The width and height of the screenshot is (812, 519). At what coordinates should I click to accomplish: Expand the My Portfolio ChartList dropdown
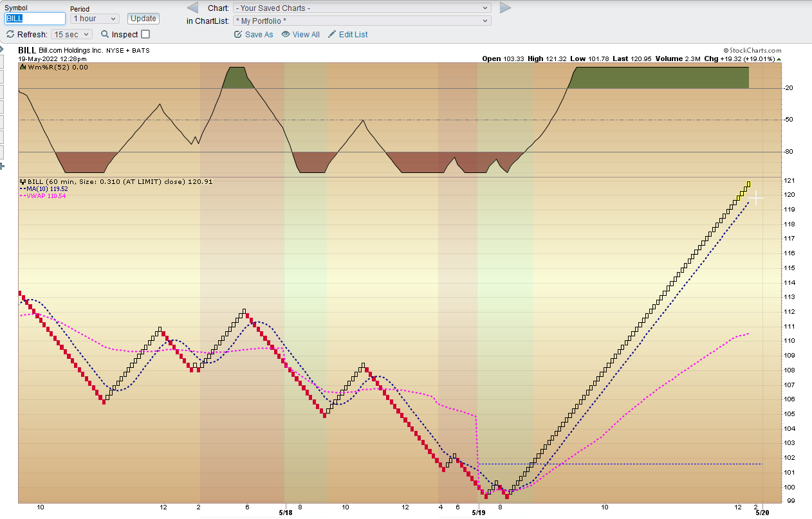[x=362, y=21]
